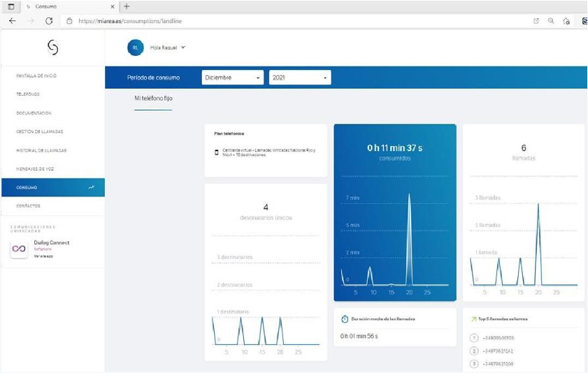Open the Diciembre month dropdown
This screenshot has width=588, height=373.
(233, 78)
